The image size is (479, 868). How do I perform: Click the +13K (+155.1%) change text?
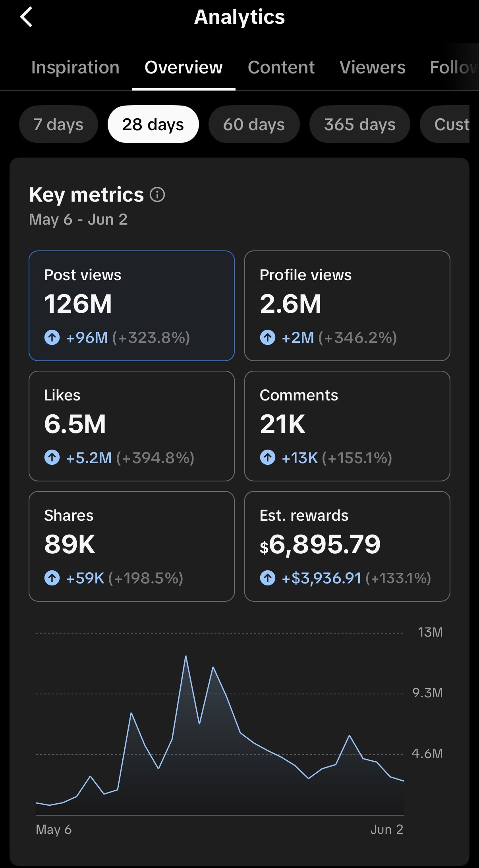[337, 458]
